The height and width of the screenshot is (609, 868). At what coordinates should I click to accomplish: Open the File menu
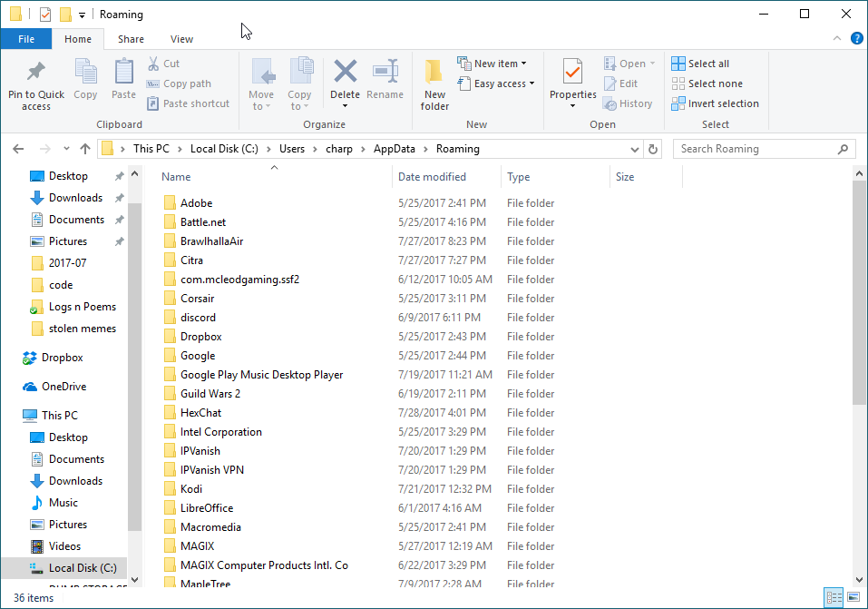click(x=26, y=39)
